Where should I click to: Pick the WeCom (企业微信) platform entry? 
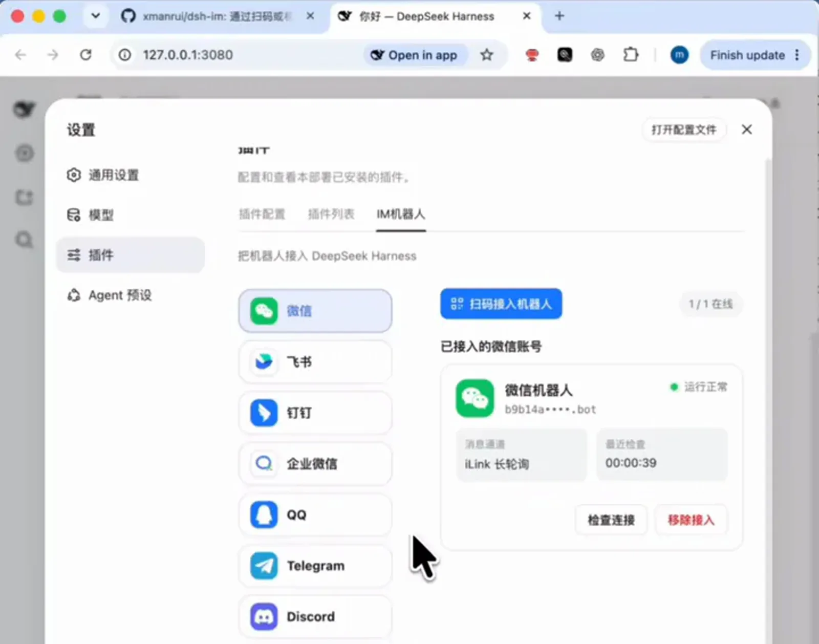tap(315, 464)
